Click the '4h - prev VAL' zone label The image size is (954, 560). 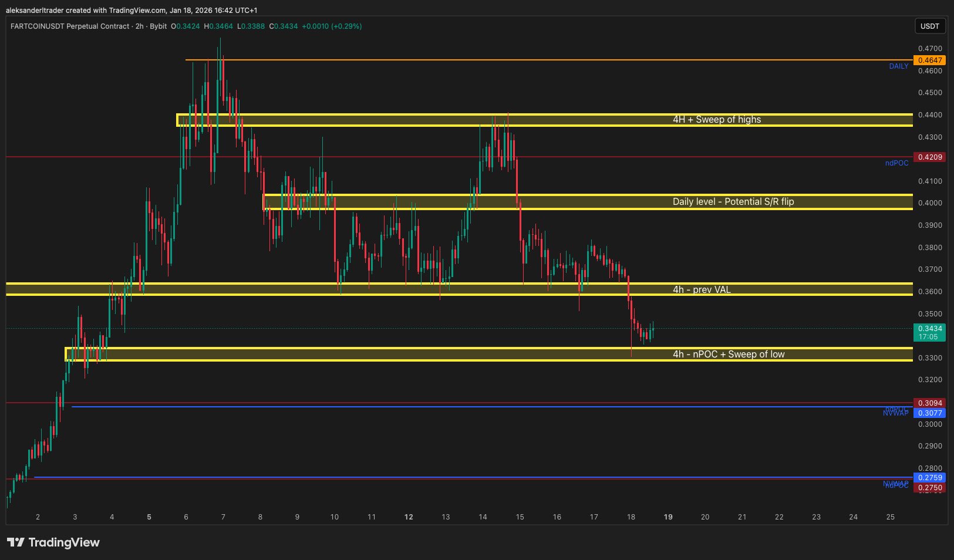click(702, 290)
